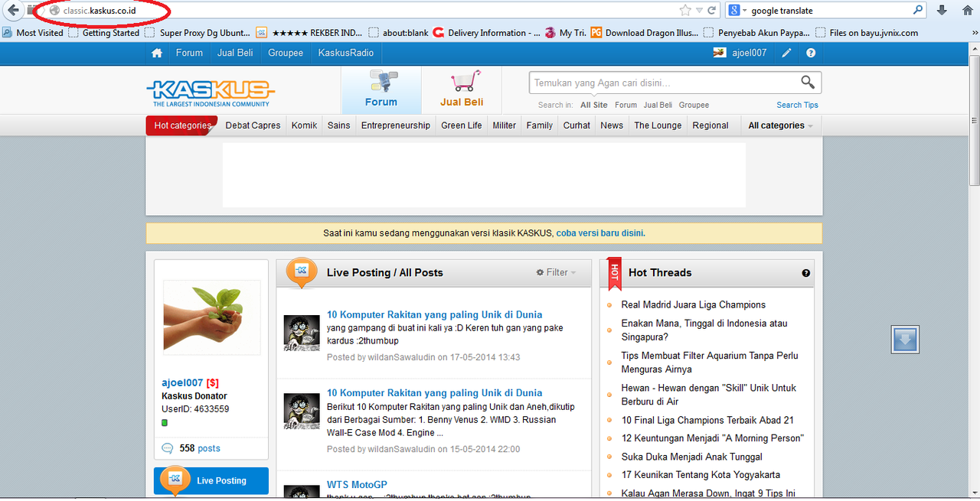Click the browser back arrow button
Image resolution: width=980 pixels, height=501 pixels.
coord(12,10)
